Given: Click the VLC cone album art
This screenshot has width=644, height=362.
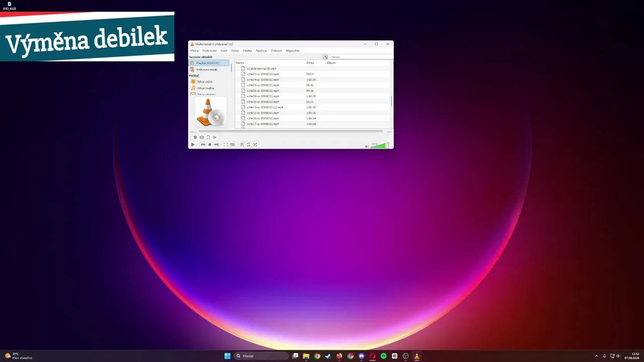Looking at the screenshot, I should pyautogui.click(x=211, y=112).
